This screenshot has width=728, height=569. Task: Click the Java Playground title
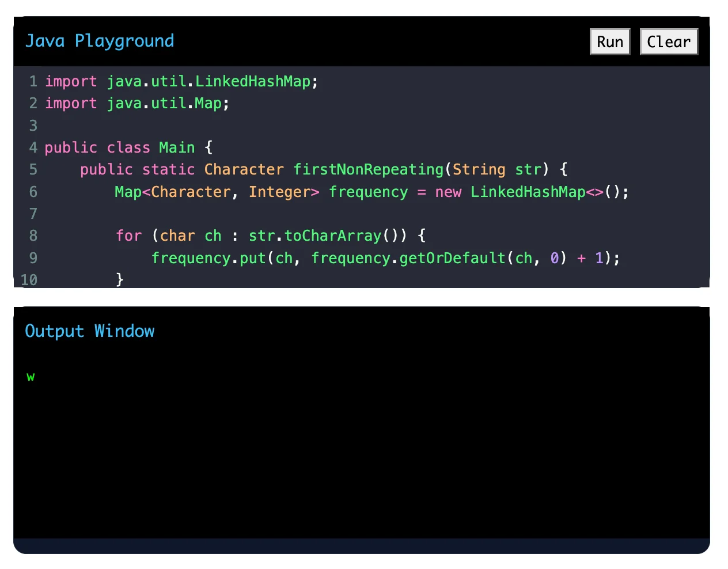[x=100, y=41]
